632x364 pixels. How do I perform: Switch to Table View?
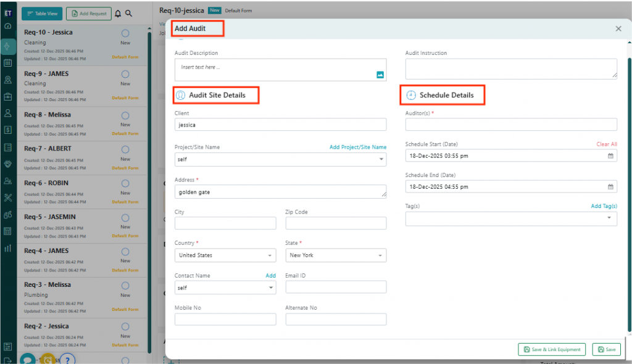pos(42,13)
